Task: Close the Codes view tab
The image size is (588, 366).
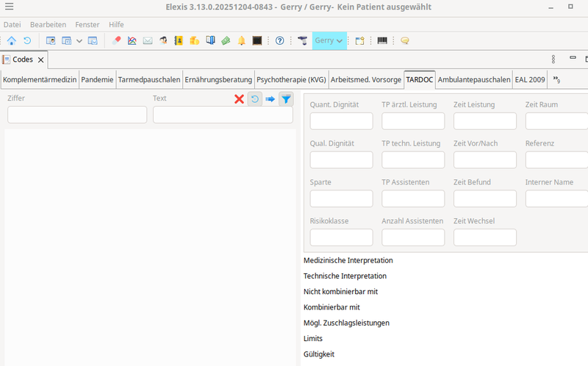Action: click(41, 60)
